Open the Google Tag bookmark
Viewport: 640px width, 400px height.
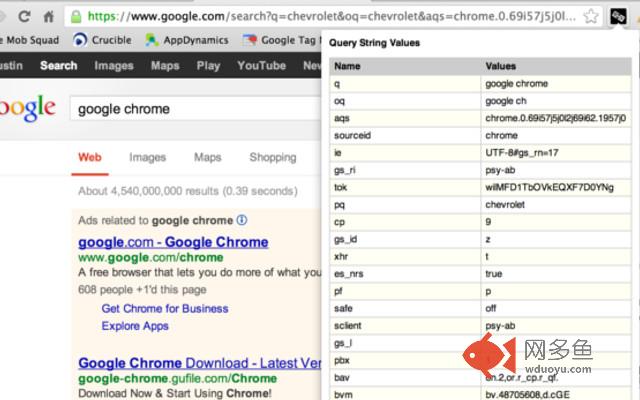coord(282,40)
